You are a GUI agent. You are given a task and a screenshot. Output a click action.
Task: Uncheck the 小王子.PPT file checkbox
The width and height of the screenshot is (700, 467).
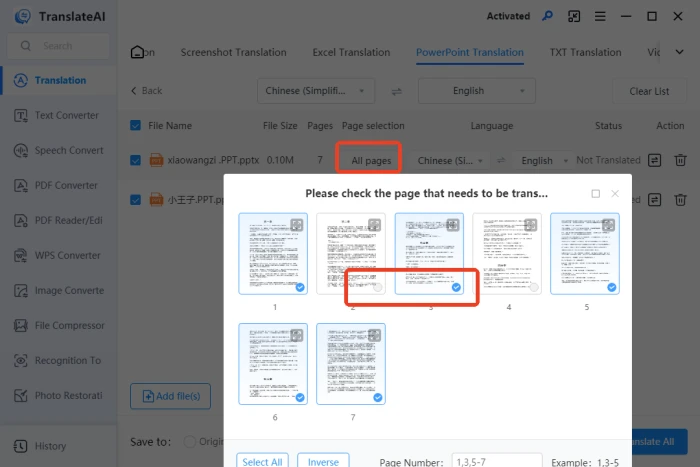tap(135, 200)
